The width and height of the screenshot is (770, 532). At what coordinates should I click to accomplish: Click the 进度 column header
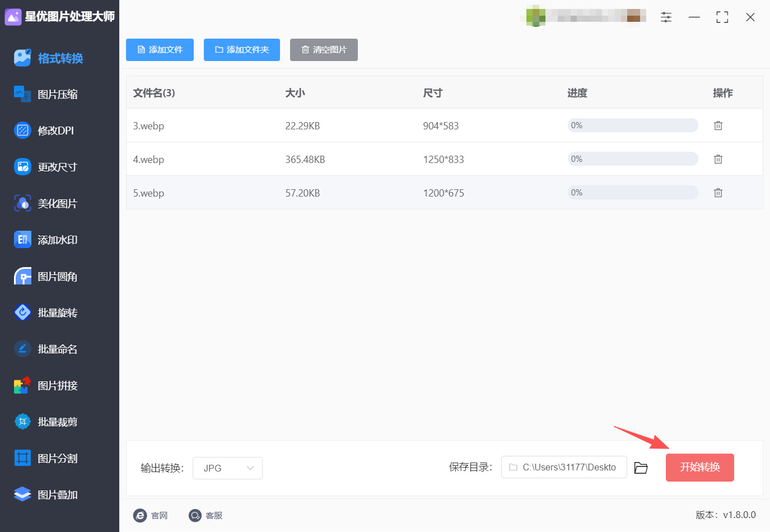pyautogui.click(x=577, y=93)
